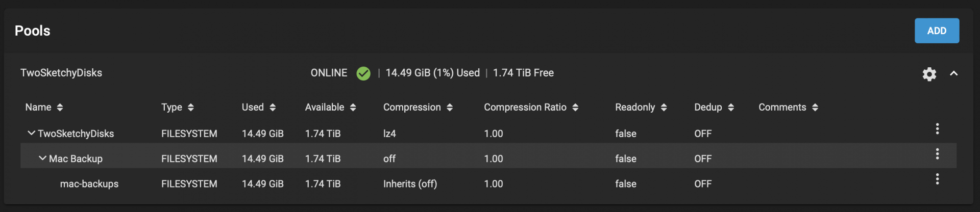Sort by Dedup column arrows
This screenshot has height=212, width=980.
[x=731, y=107]
